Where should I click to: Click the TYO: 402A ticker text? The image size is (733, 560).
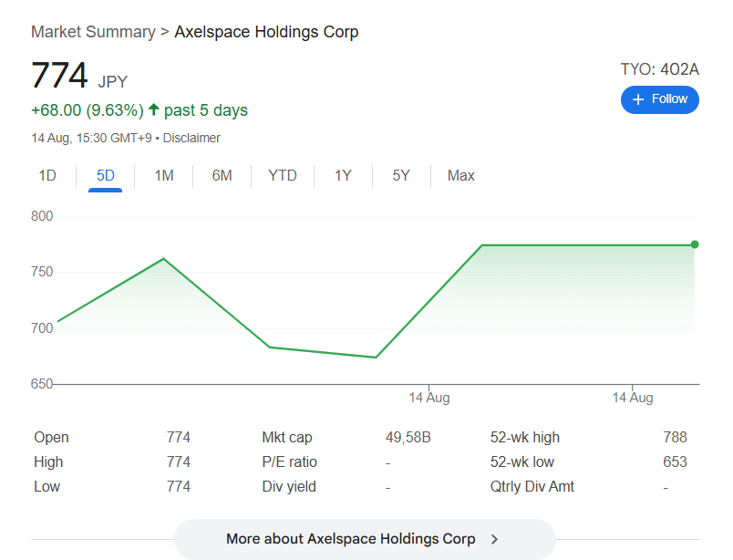(x=659, y=69)
